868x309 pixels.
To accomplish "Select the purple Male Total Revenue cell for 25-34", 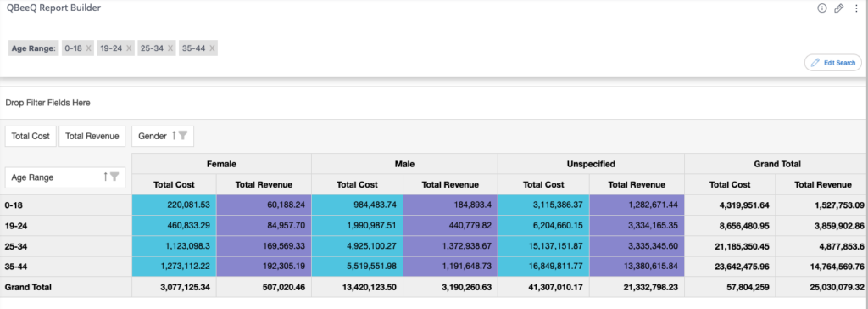I will pyautogui.click(x=451, y=246).
